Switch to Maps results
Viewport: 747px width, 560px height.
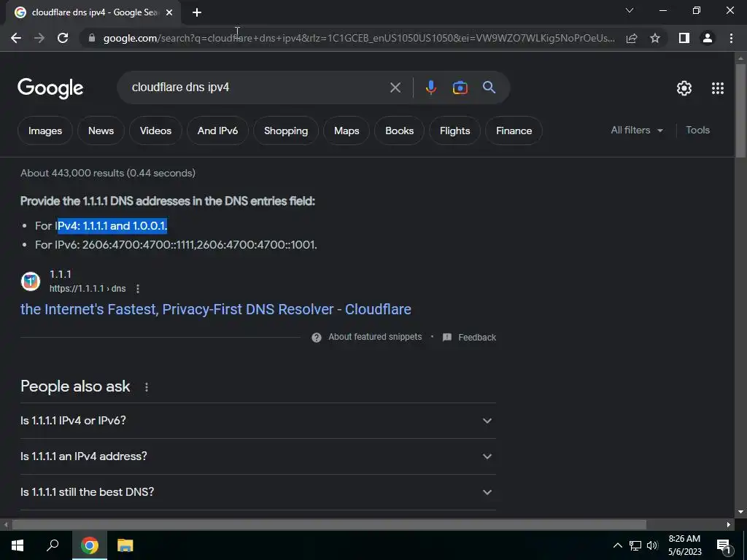[x=347, y=131]
